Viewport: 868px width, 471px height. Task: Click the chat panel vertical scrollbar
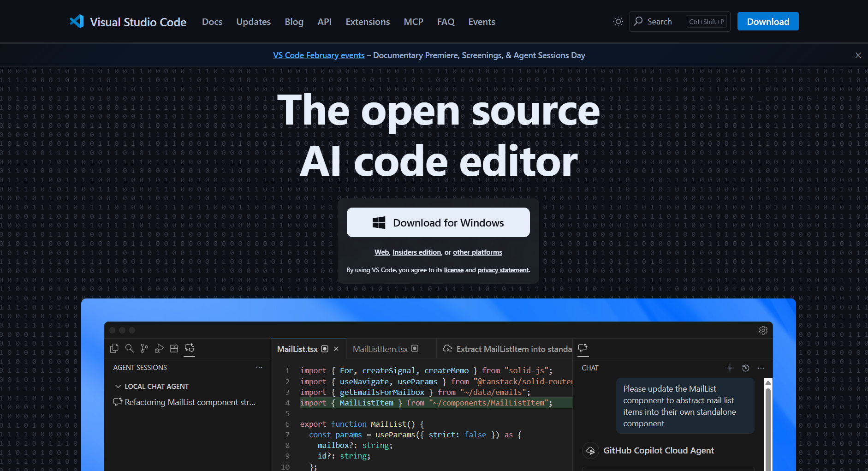[x=768, y=429]
